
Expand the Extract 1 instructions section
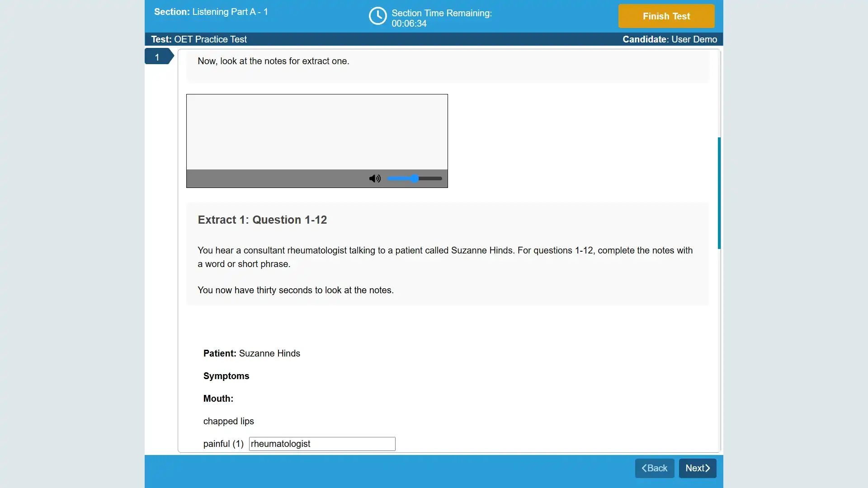(262, 220)
